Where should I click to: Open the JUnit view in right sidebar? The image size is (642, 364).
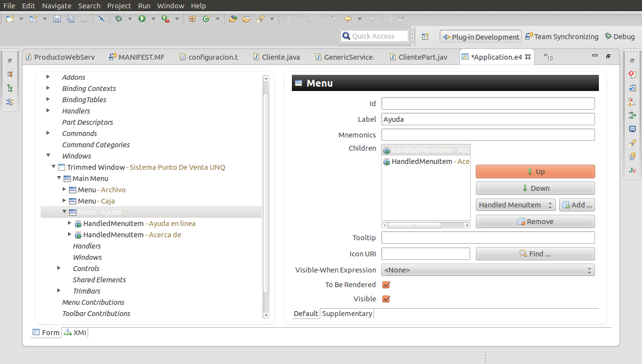pos(632,170)
